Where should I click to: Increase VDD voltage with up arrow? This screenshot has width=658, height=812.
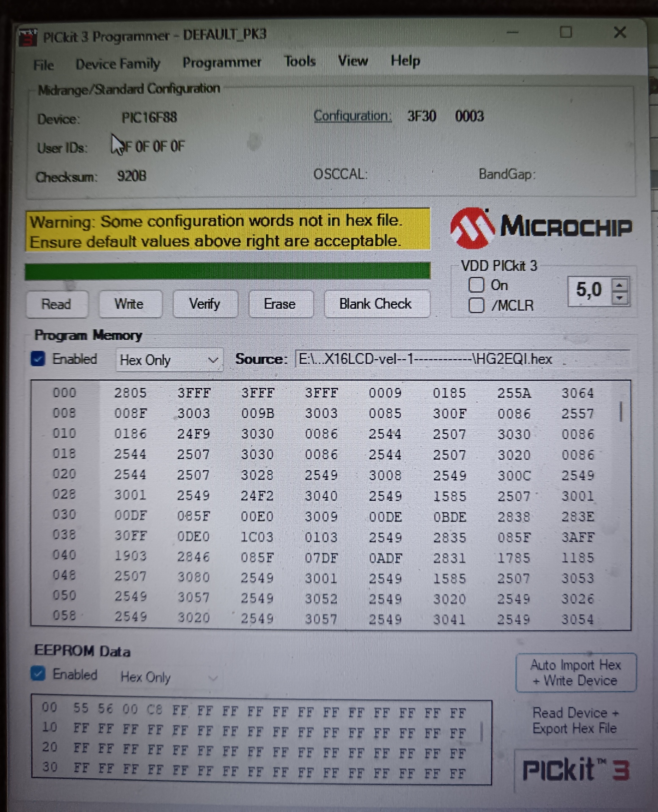(x=619, y=285)
